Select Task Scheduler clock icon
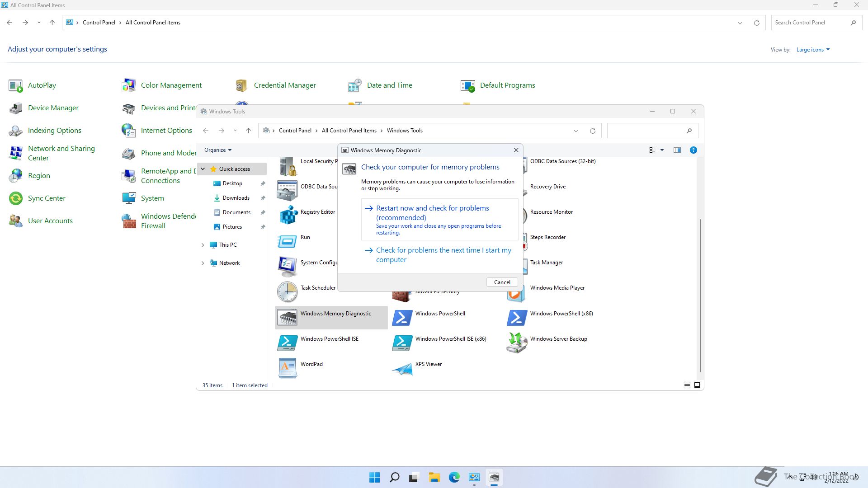This screenshot has width=868, height=488. [x=288, y=291]
